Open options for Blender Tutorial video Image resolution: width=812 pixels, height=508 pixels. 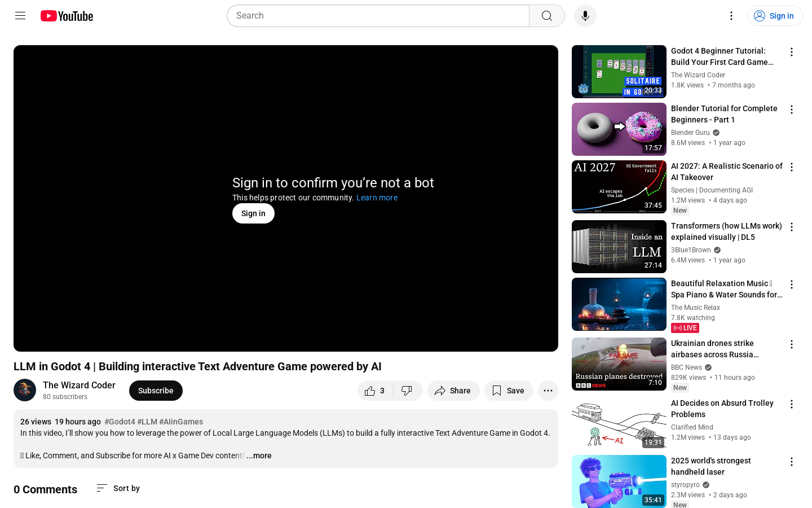tap(792, 110)
